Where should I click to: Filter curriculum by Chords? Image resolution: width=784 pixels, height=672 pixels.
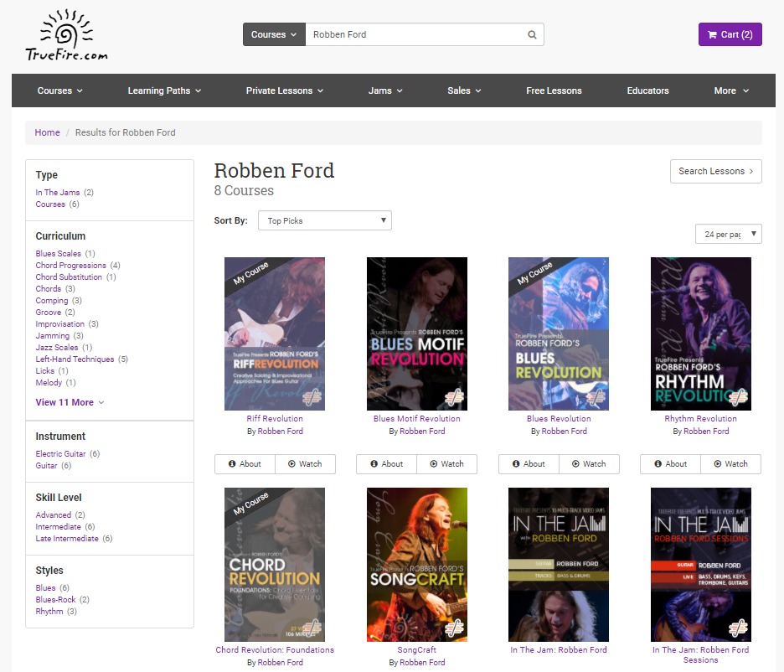click(x=48, y=288)
